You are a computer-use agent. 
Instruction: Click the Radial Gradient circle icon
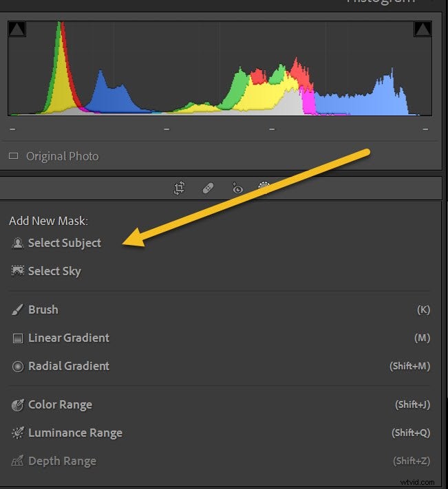coord(18,366)
